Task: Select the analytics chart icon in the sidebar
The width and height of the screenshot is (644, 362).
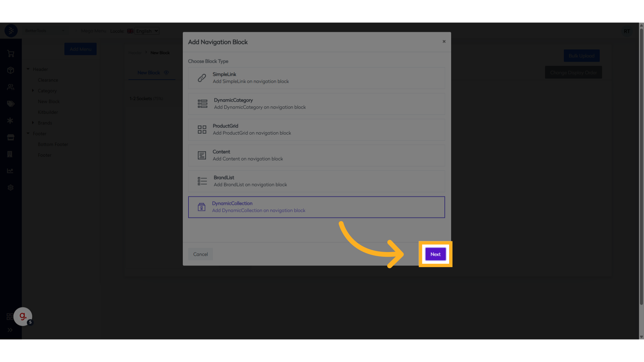Action: pos(10,171)
